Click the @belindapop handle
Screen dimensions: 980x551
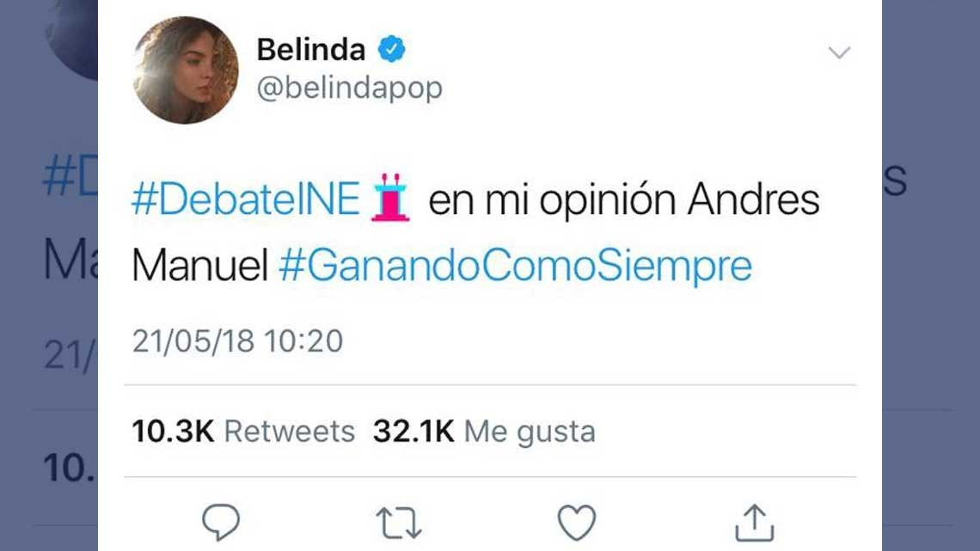[x=349, y=87]
